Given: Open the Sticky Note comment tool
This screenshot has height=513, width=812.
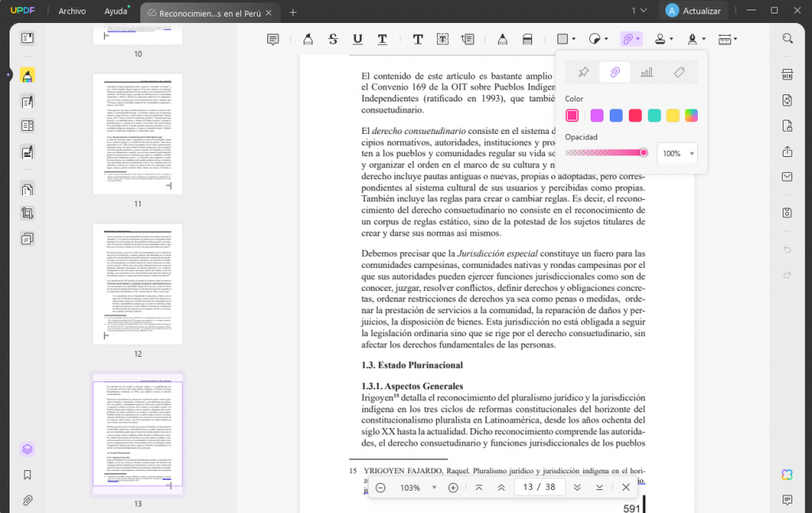Looking at the screenshot, I should [273, 38].
